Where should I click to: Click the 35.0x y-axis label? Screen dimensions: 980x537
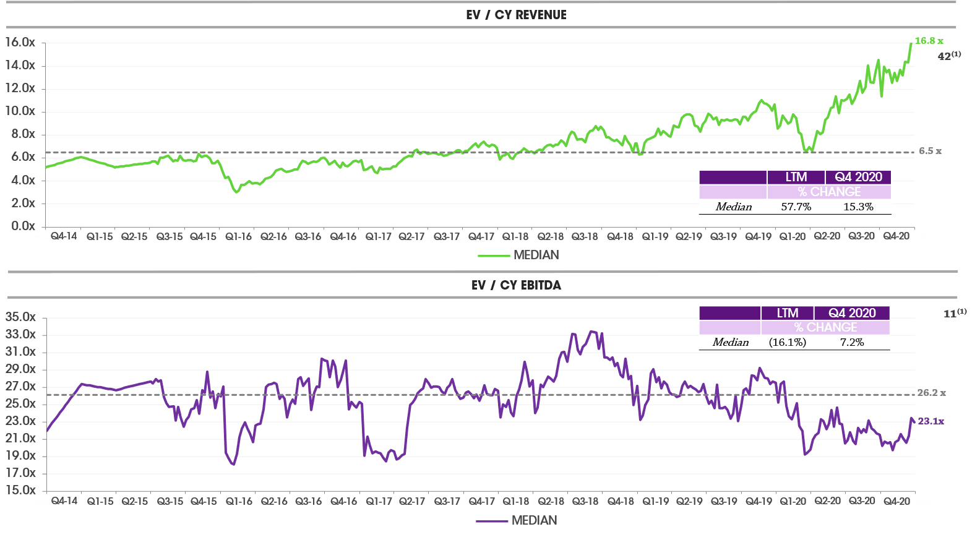[x=20, y=317]
